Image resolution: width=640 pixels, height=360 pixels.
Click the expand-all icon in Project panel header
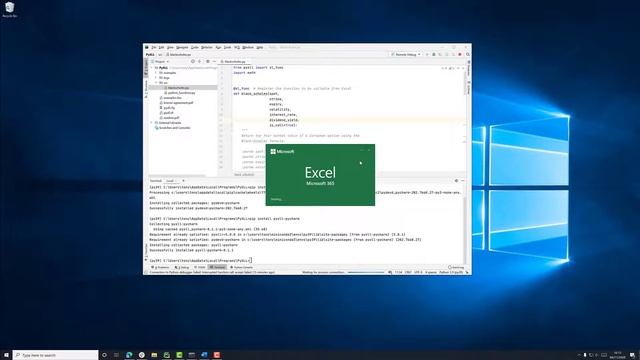[200, 62]
